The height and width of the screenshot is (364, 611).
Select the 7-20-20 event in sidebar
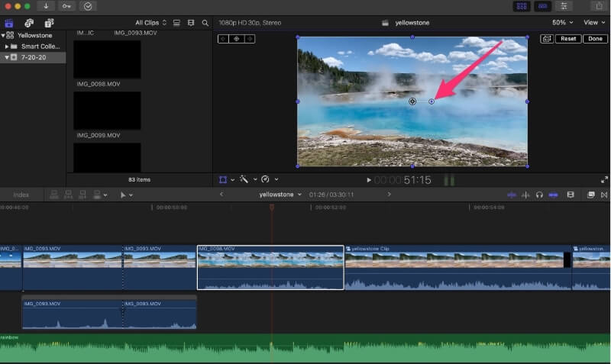(x=32, y=57)
